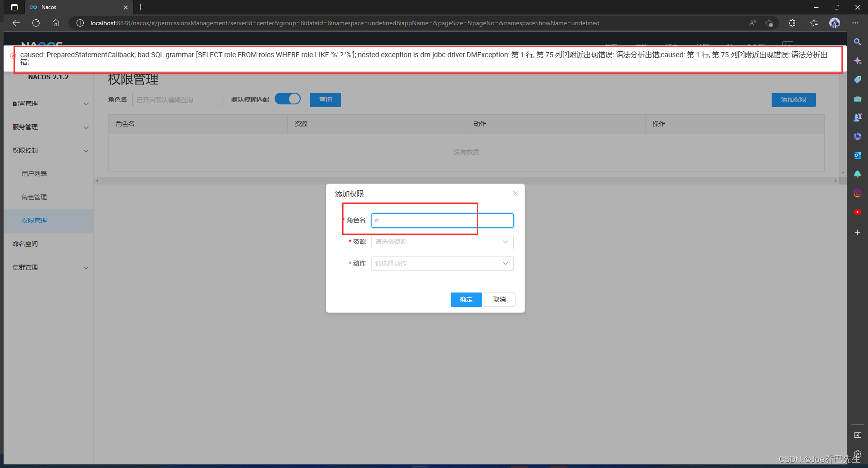Viewport: 868px width, 468px height.
Task: Toggle the 默认模糊匹配 switch
Action: pos(288,99)
